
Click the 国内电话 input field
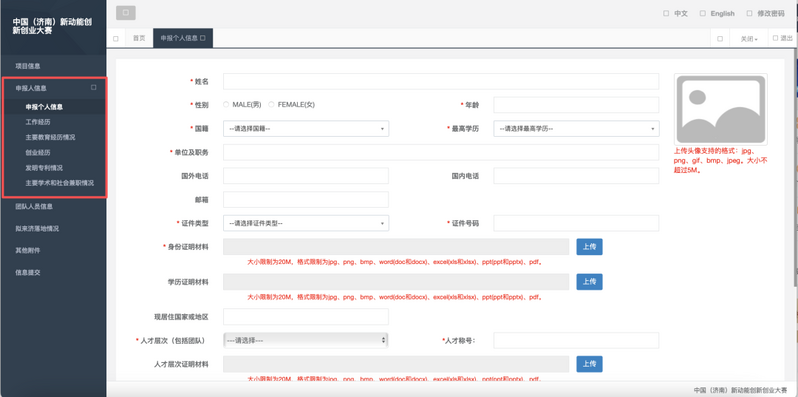click(576, 176)
